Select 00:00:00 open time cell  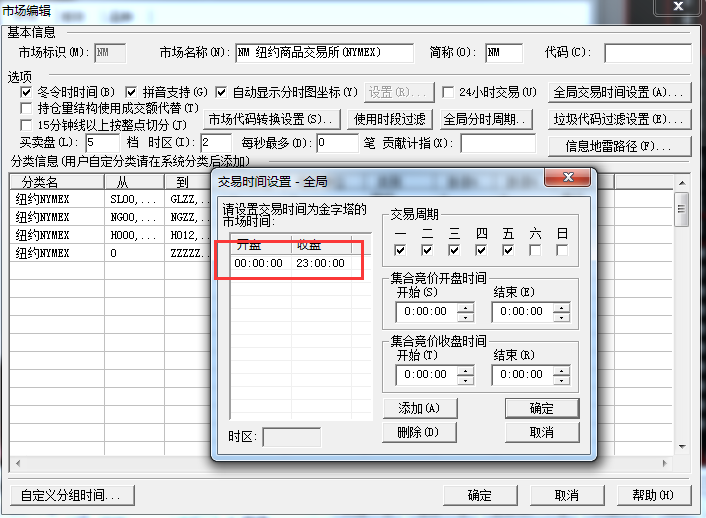click(x=258, y=263)
